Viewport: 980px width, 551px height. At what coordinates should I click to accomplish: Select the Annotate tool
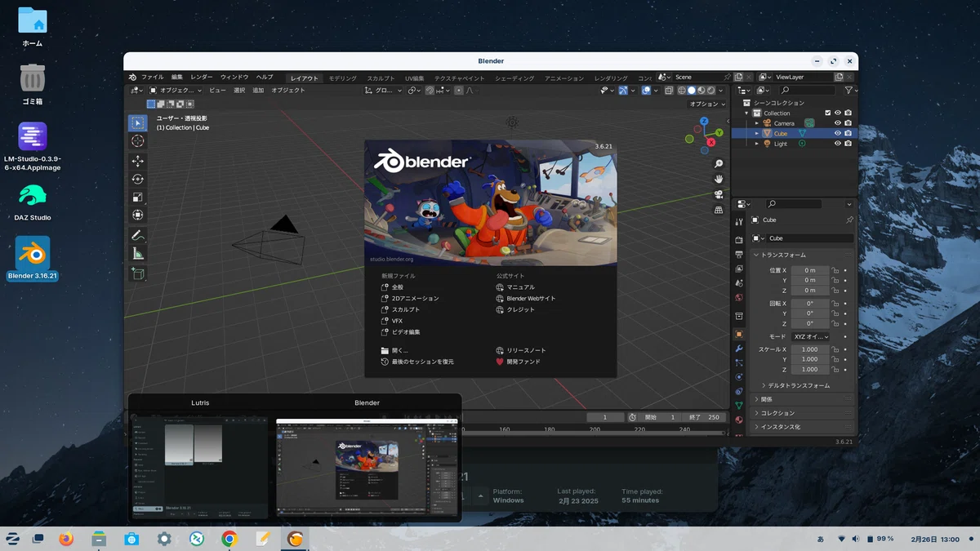[137, 236]
